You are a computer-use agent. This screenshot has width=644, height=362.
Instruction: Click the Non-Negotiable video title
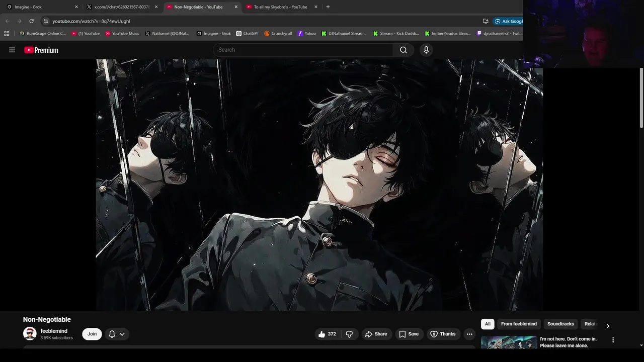pos(47,319)
